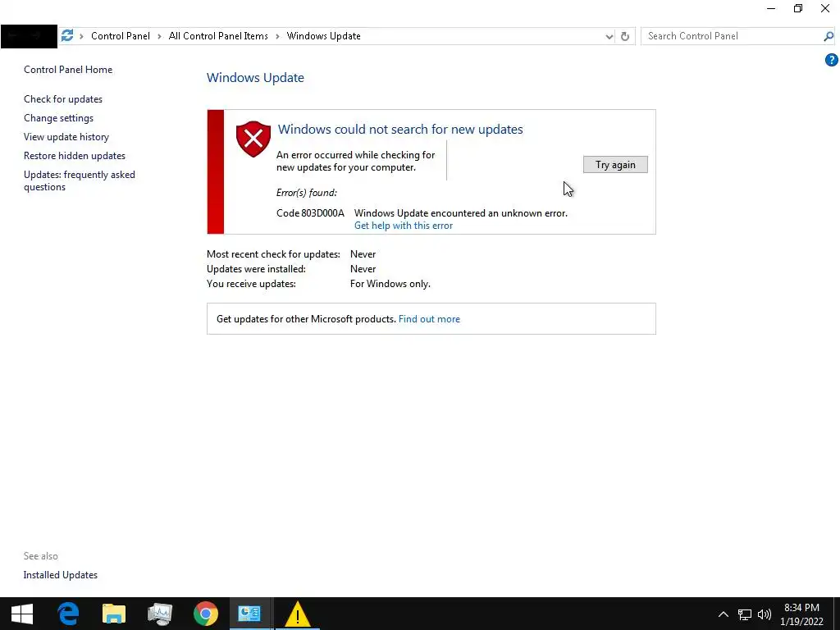Viewport: 840px width, 630px height.
Task: Click Check for updates link
Action: coord(63,99)
